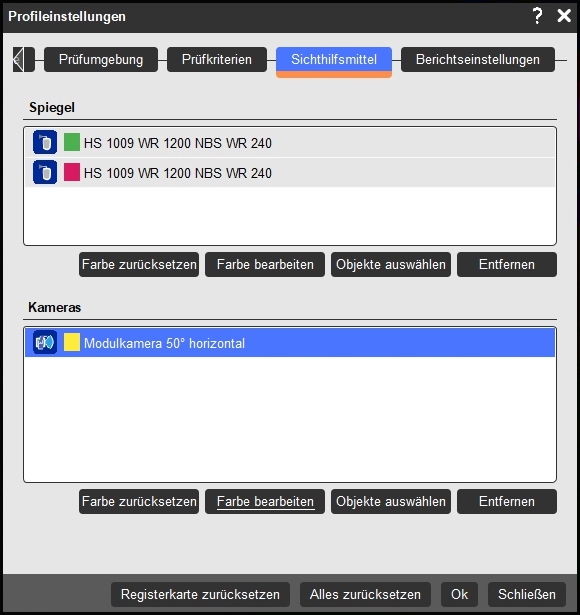Click Entfernen under Kameras list
The height and width of the screenshot is (615, 580).
[x=507, y=501]
